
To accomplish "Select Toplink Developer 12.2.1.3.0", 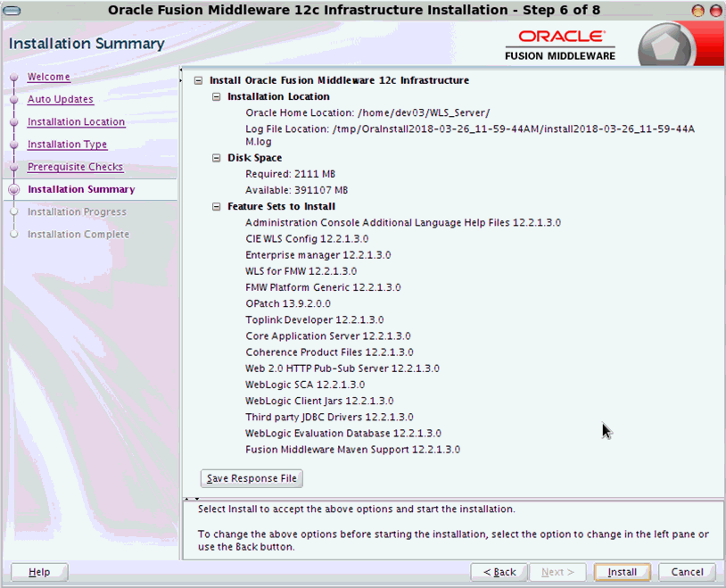I will click(314, 320).
